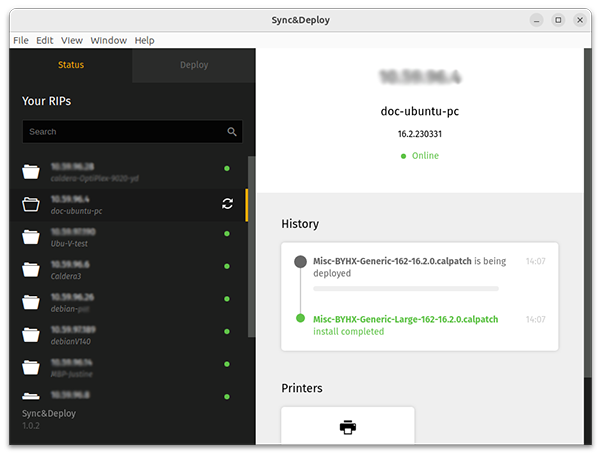Click the Sync&Deploy footer label
The image size is (600, 455).
(x=49, y=413)
